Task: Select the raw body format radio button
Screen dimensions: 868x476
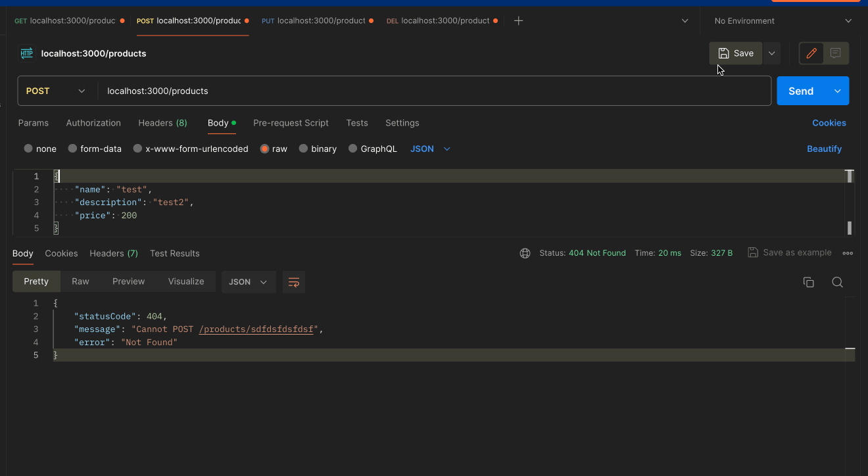Action: coord(265,149)
